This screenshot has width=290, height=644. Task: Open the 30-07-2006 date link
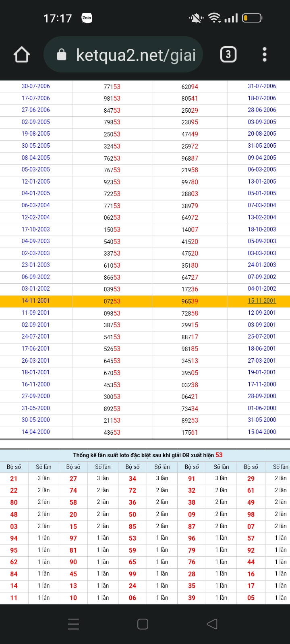tap(36, 86)
